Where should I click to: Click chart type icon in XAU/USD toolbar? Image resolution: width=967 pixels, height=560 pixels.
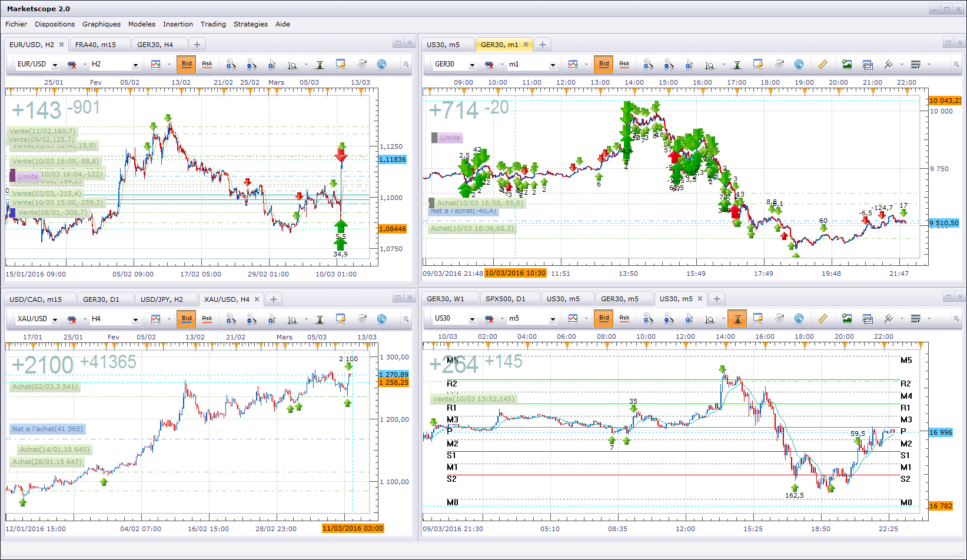155,319
